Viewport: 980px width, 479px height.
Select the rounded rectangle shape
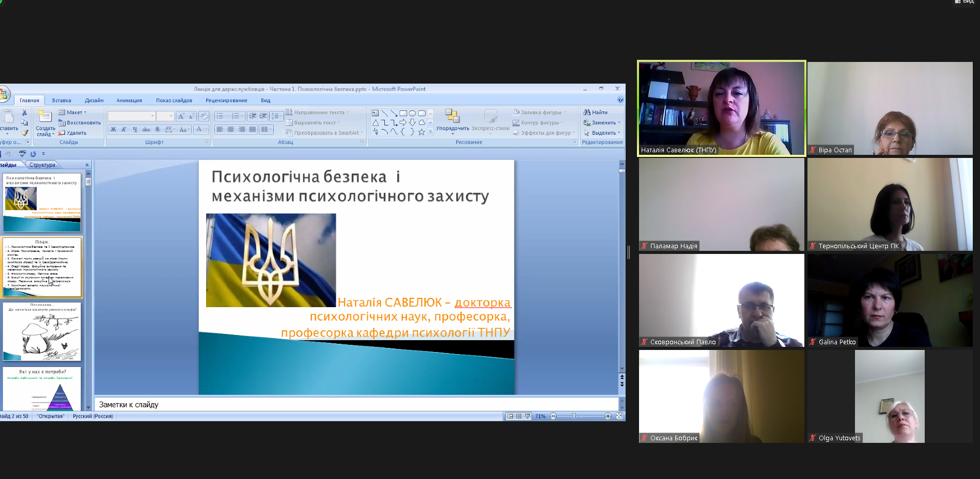(x=422, y=113)
